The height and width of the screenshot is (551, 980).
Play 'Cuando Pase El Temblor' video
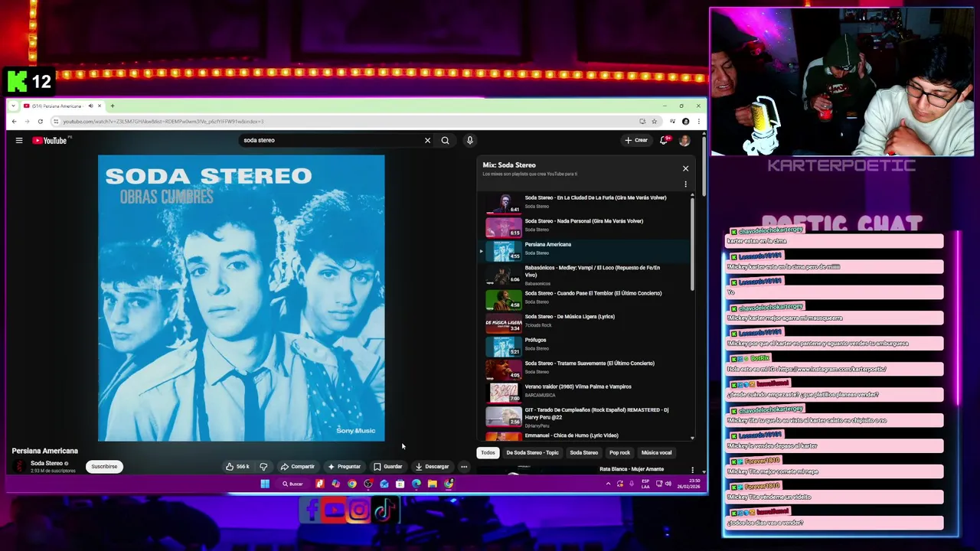tap(586, 298)
